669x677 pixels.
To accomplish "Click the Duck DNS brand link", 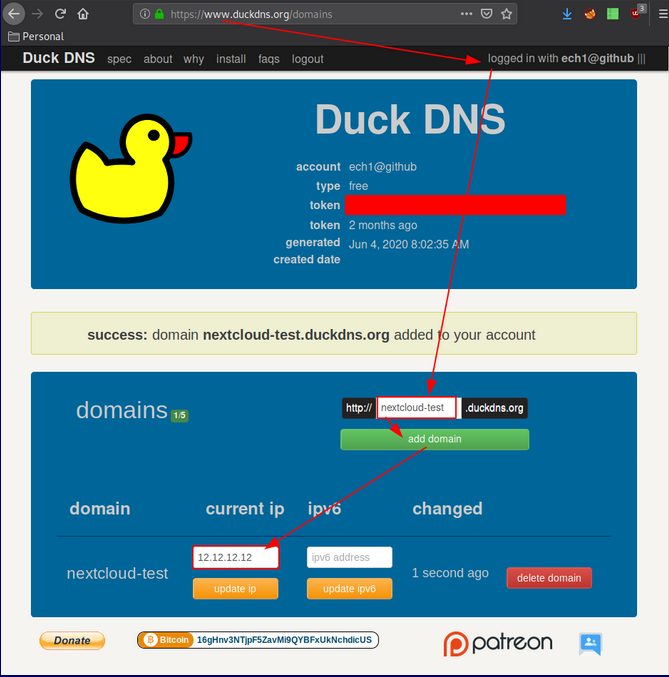I will pyautogui.click(x=59, y=58).
